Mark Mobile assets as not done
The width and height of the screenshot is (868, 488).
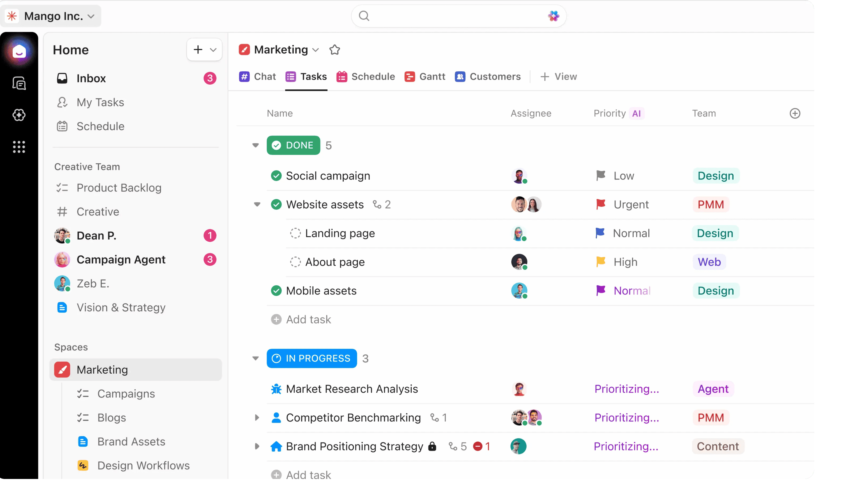click(276, 291)
